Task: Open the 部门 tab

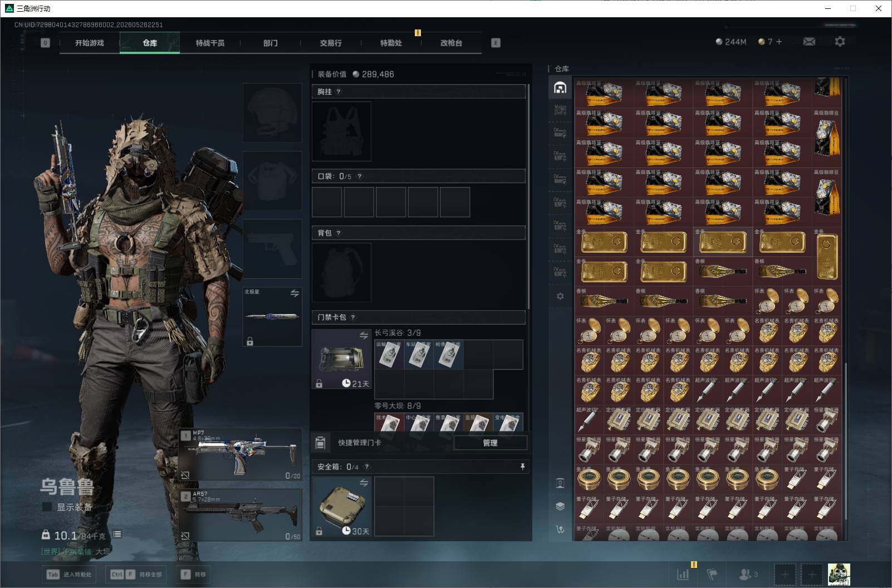Action: click(x=271, y=43)
